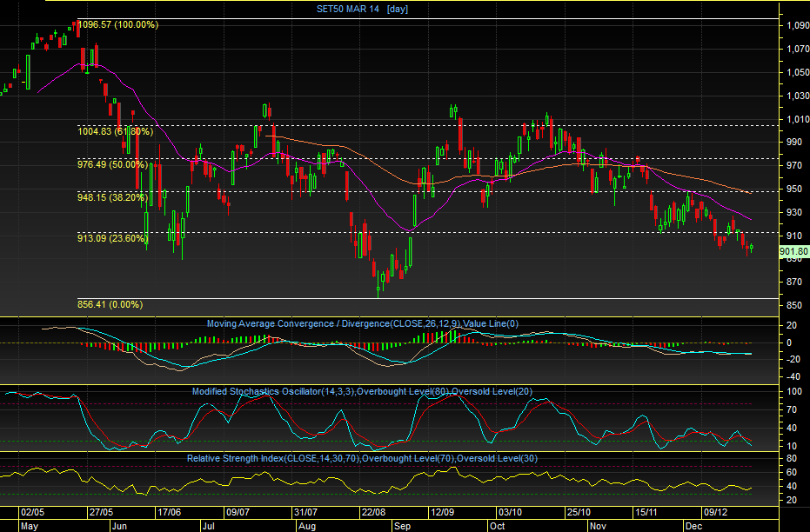Click 80 on the RSI axis
The width and height of the screenshot is (810, 532).
(x=792, y=458)
